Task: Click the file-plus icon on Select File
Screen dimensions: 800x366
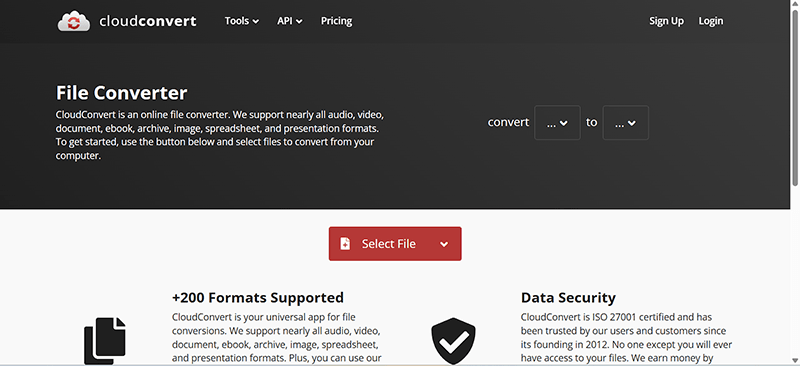Action: pos(345,244)
